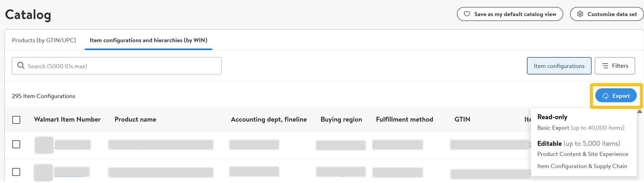Click the cloud download icon on Export
This screenshot has height=183, width=644.
[605, 96]
